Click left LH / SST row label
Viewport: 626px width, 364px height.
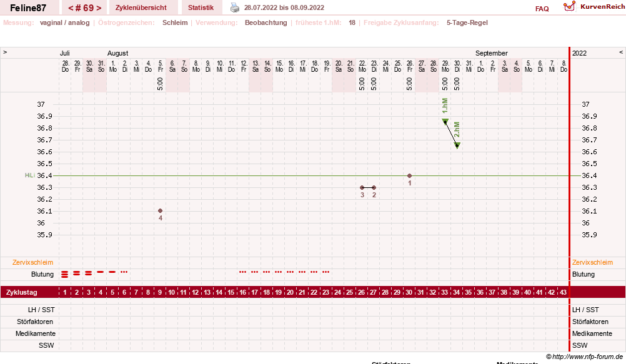pyautogui.click(x=41, y=310)
